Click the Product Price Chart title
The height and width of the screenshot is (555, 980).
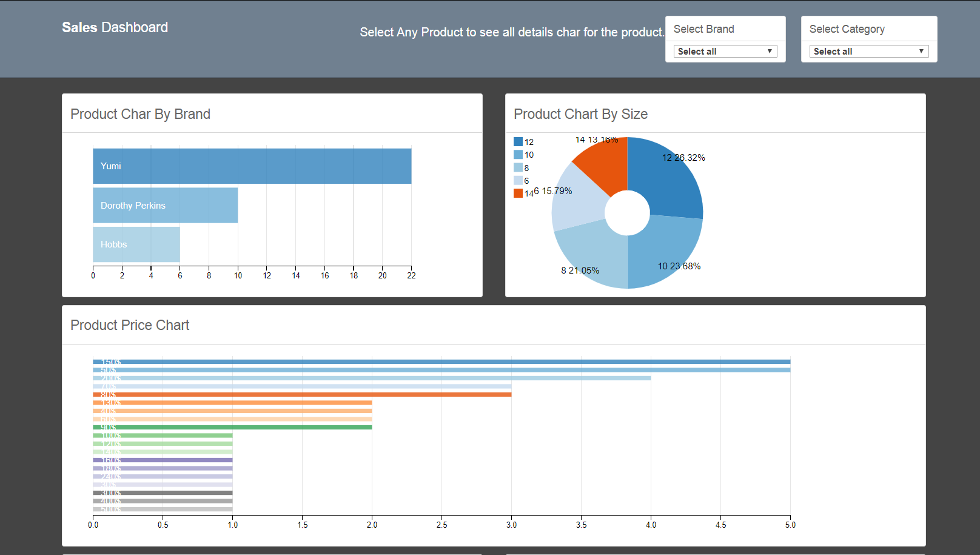click(x=129, y=325)
